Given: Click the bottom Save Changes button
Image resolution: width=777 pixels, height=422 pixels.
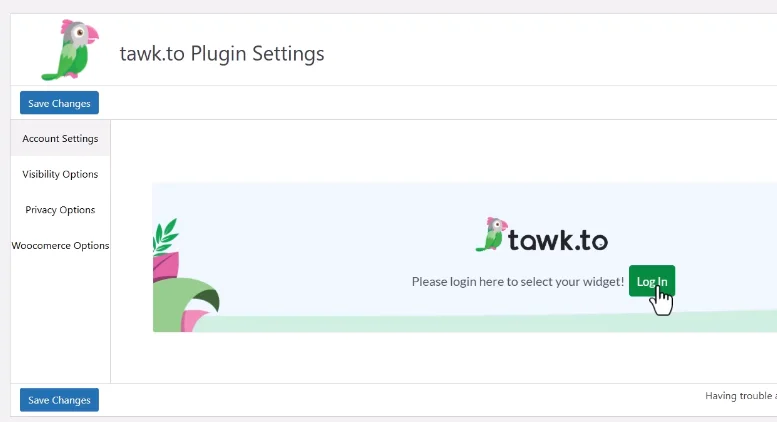Looking at the screenshot, I should coord(59,400).
